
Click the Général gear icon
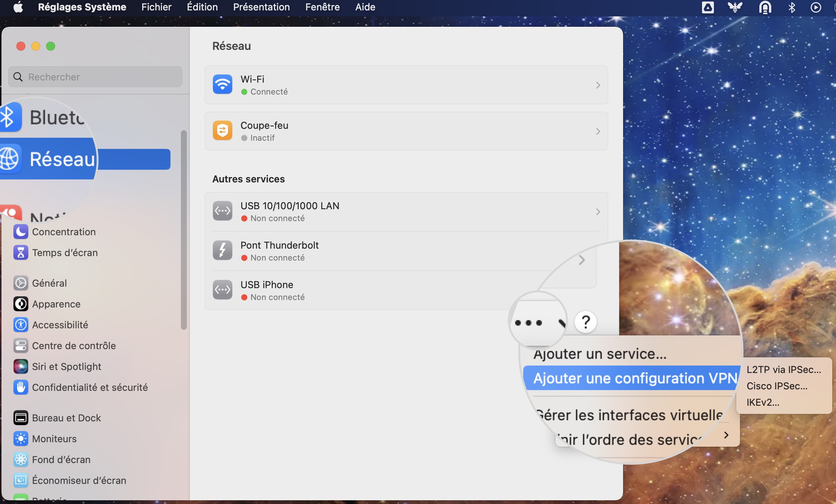point(21,283)
